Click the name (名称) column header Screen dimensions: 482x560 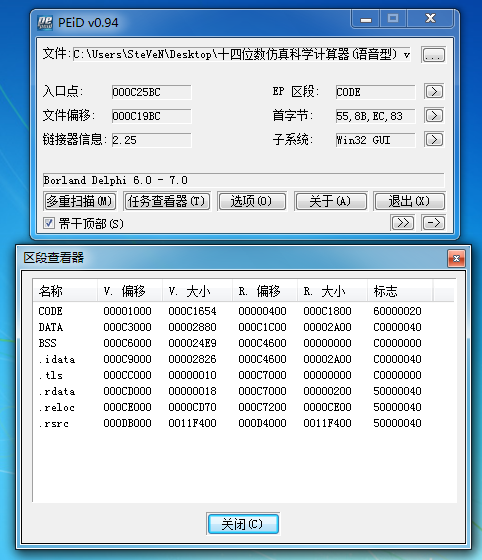click(65, 291)
